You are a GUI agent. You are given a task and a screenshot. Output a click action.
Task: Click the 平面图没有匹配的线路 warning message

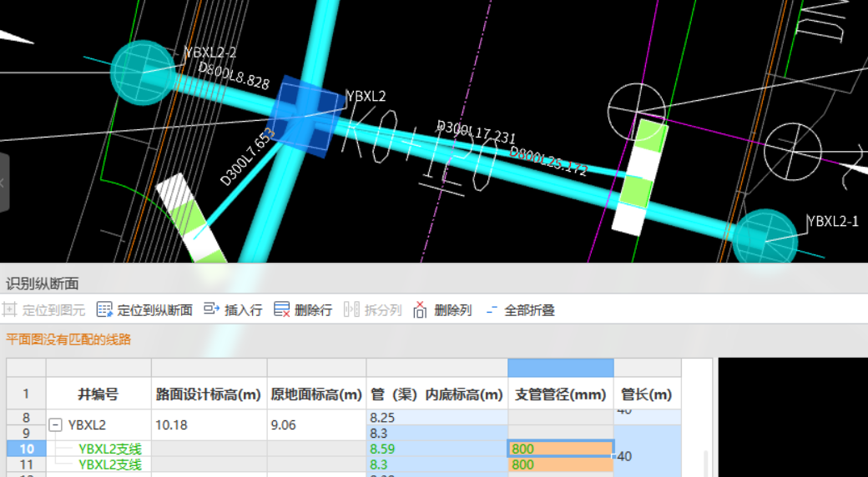click(68, 339)
